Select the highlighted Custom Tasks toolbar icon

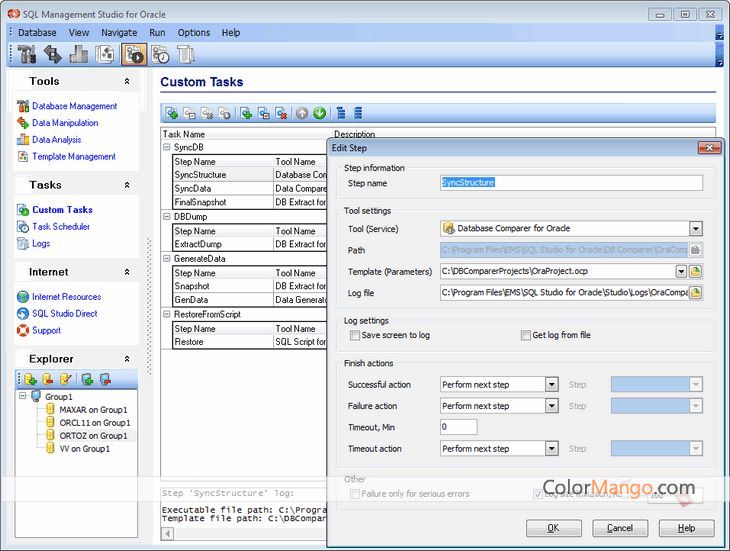(x=134, y=54)
